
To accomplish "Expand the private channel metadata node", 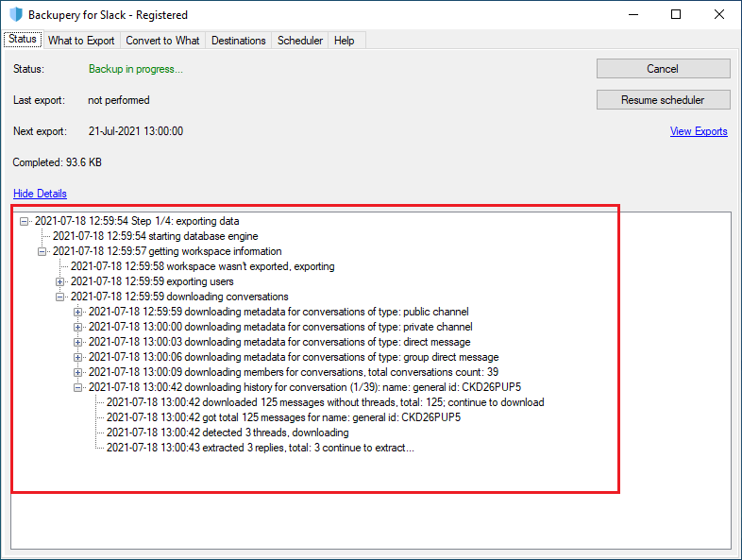I will click(78, 327).
